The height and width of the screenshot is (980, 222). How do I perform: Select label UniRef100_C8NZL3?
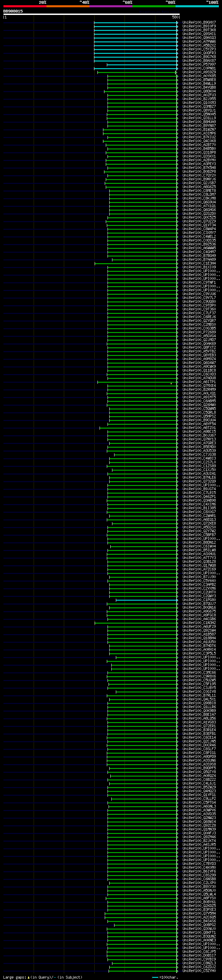199,964
